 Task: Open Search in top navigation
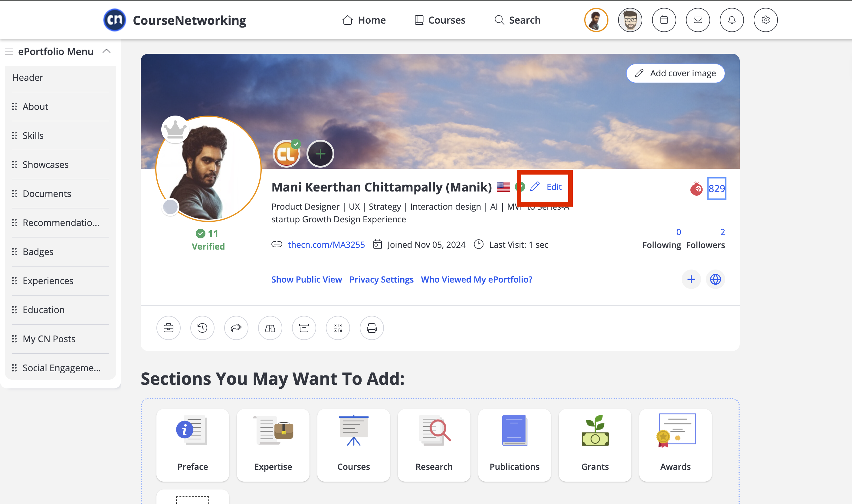pyautogui.click(x=517, y=20)
